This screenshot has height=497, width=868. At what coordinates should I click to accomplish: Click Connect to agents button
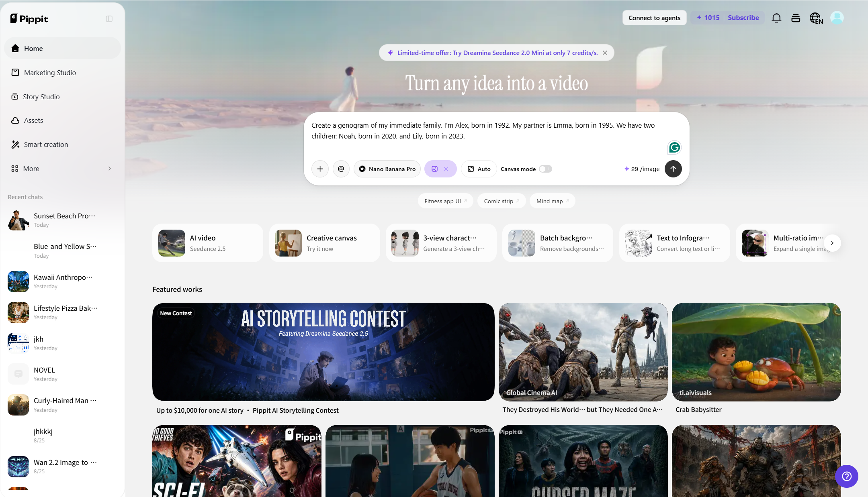pyautogui.click(x=654, y=18)
